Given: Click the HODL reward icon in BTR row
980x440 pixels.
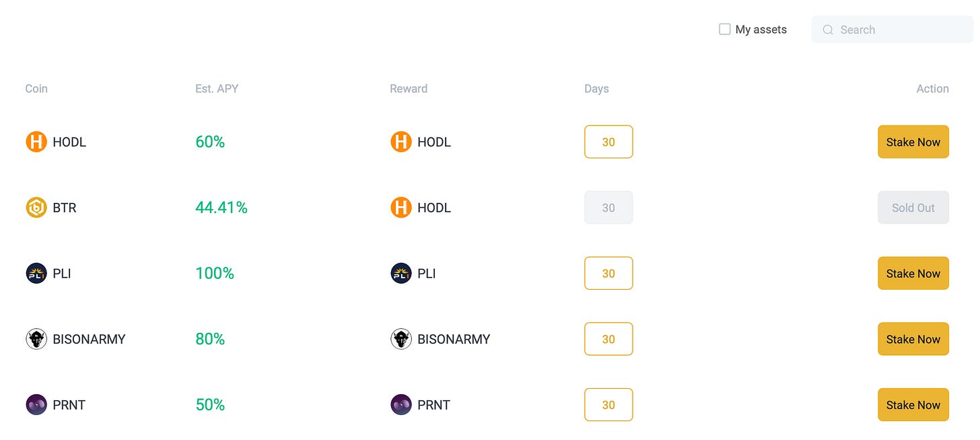Looking at the screenshot, I should tap(401, 208).
